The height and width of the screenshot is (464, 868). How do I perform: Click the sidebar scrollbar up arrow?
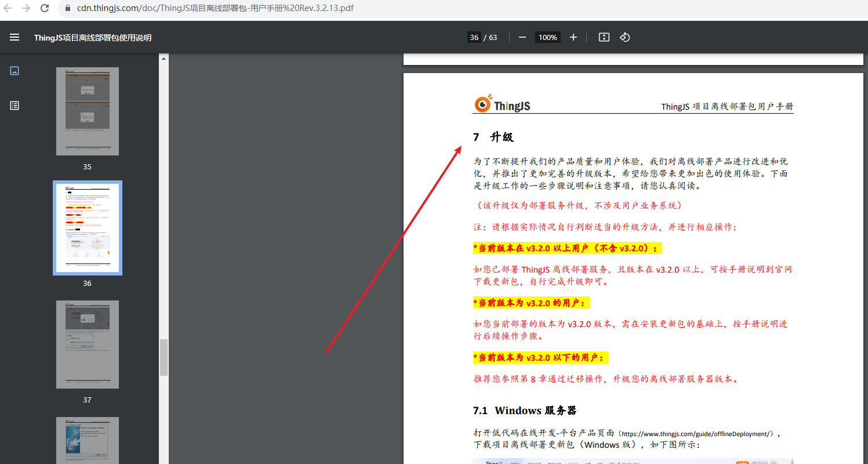[x=164, y=59]
